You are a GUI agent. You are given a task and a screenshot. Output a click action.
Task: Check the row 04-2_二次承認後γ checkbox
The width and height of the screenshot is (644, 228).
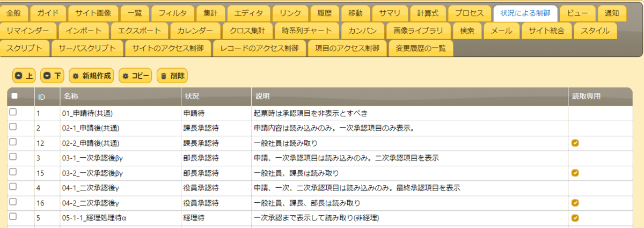point(13,202)
